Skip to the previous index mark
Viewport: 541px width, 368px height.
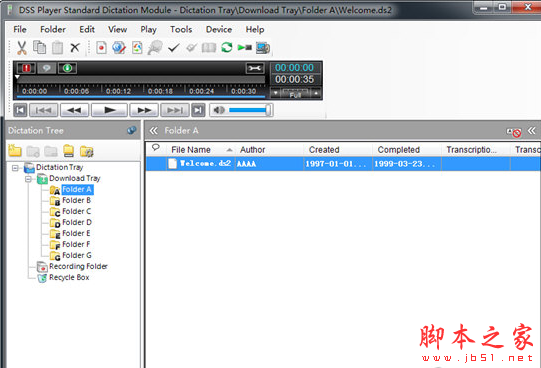click(43, 110)
